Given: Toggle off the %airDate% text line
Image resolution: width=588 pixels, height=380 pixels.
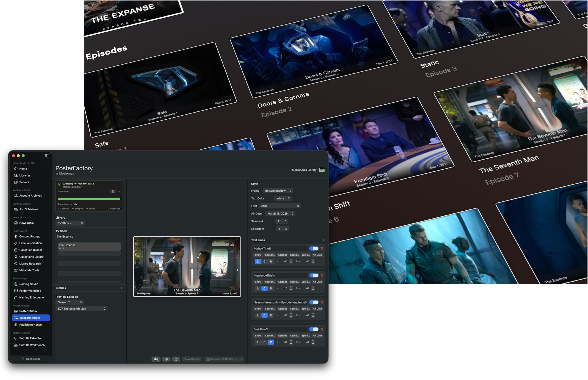Looking at the screenshot, I should (314, 329).
